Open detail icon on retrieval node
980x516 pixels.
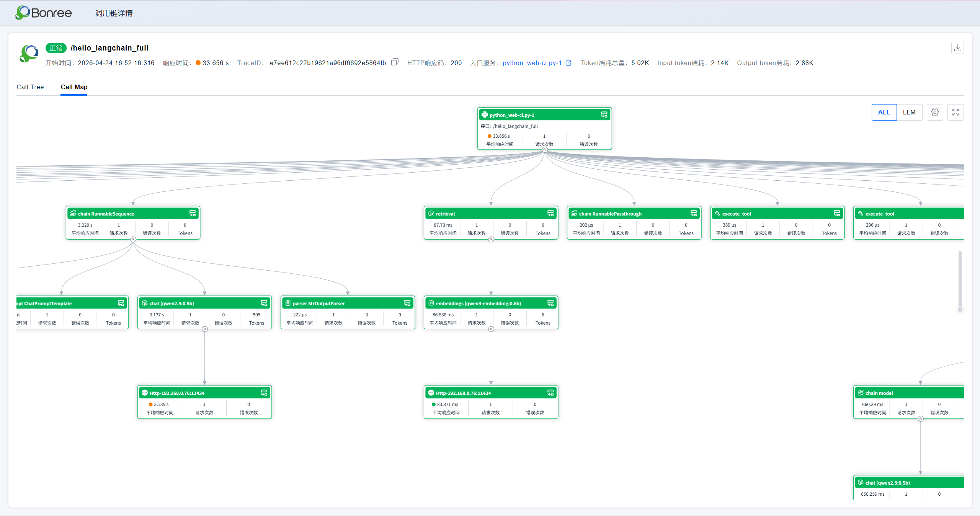(550, 214)
